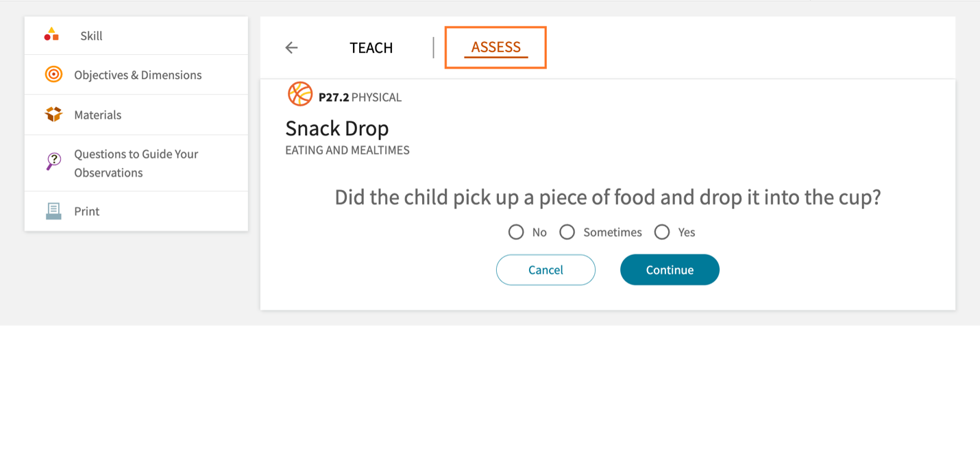Click the Skill shapes icon
Image resolution: width=980 pixels, height=469 pixels.
[x=51, y=34]
